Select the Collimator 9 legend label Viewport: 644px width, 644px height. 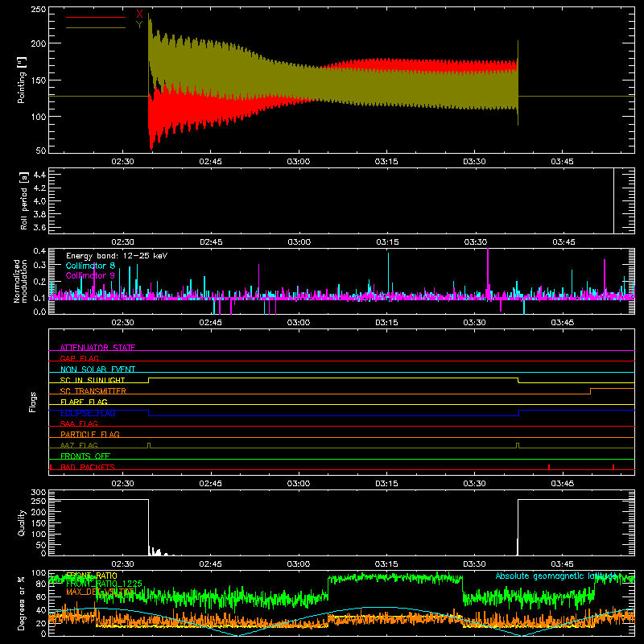pos(90,275)
